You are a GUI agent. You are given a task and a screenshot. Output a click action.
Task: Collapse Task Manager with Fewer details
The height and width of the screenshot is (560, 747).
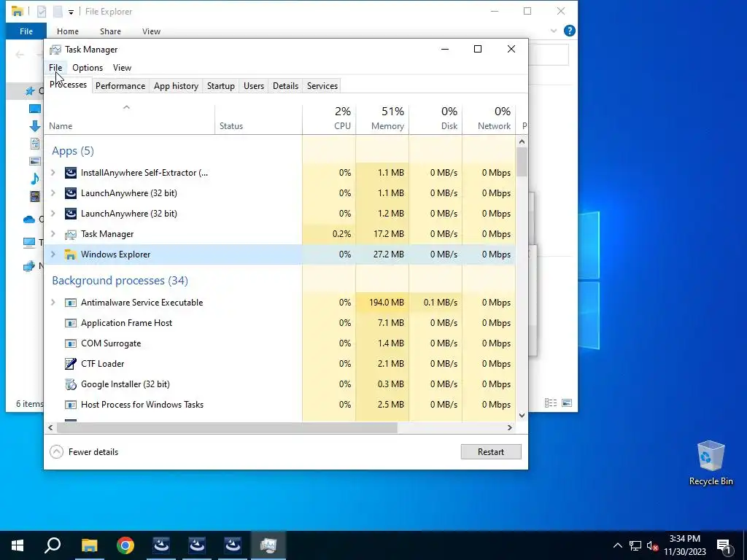[x=84, y=452]
